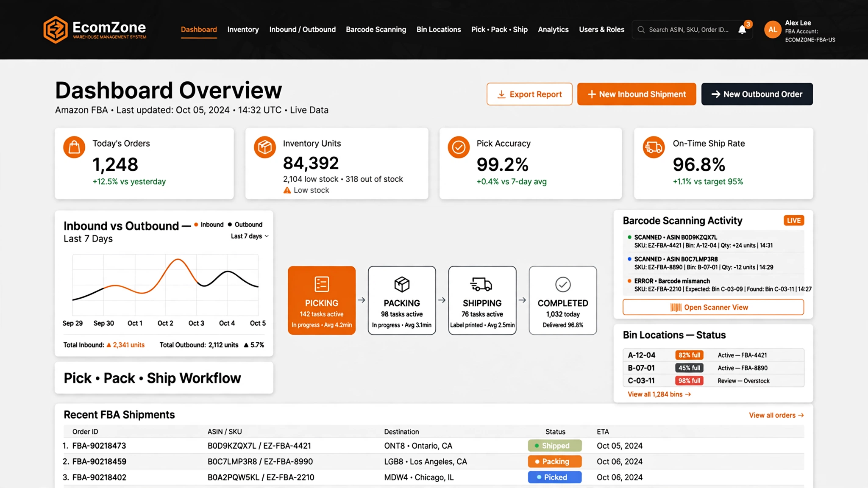Screen dimensions: 868x488
Task: Click the EcomZone hexagon logo icon
Action: tap(56, 30)
